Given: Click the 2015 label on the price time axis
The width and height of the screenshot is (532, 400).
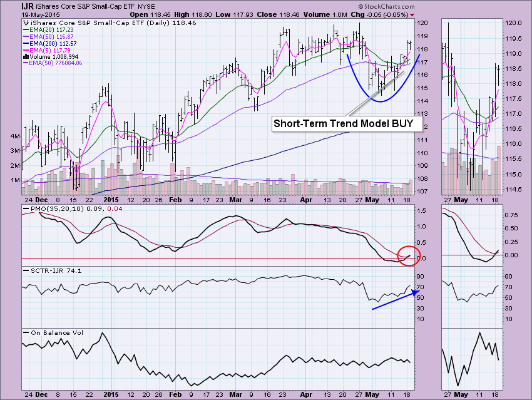Looking at the screenshot, I should coord(111,200).
